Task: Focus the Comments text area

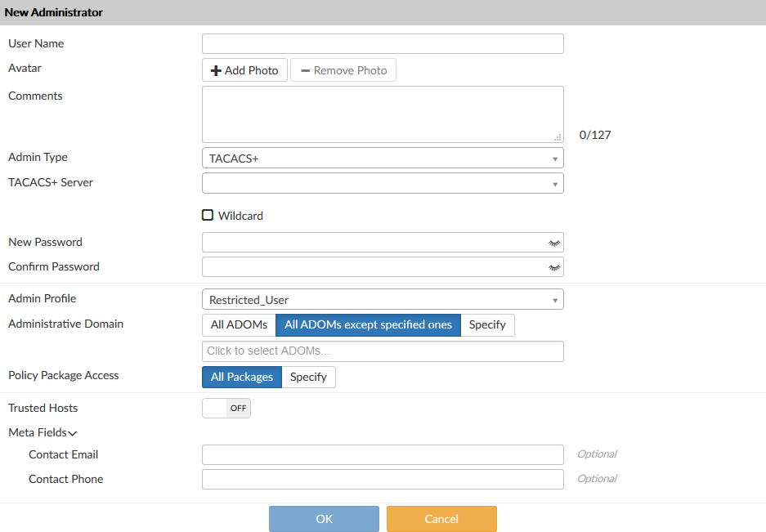Action: 383,114
